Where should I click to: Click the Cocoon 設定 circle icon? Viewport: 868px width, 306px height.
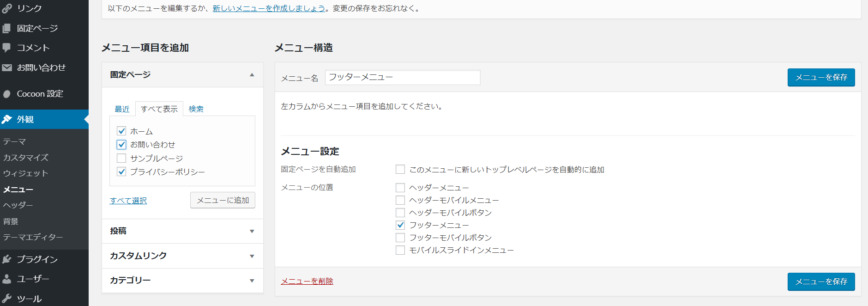click(7, 94)
